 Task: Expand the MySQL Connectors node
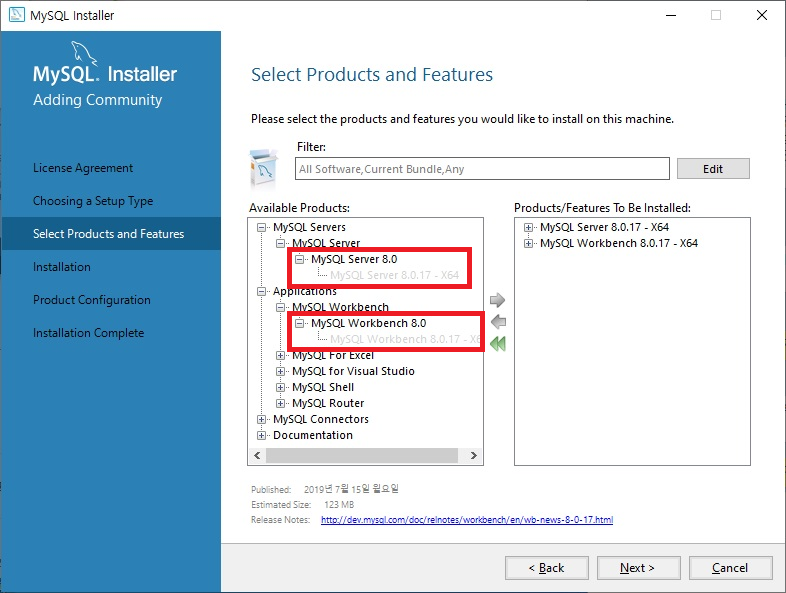261,419
